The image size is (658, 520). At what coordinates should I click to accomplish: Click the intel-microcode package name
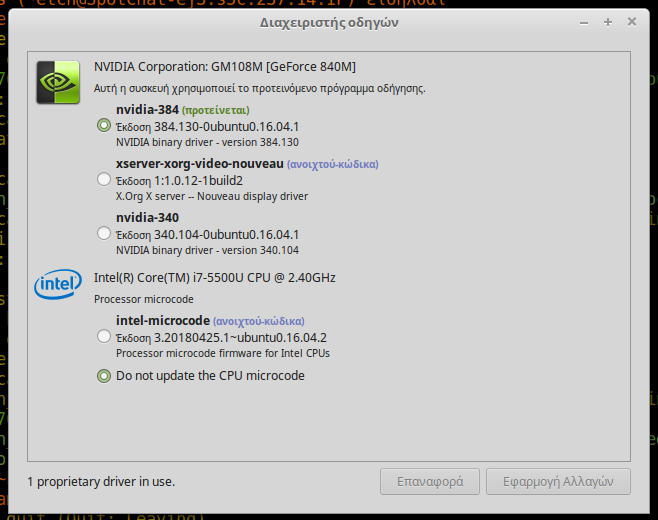(163, 321)
